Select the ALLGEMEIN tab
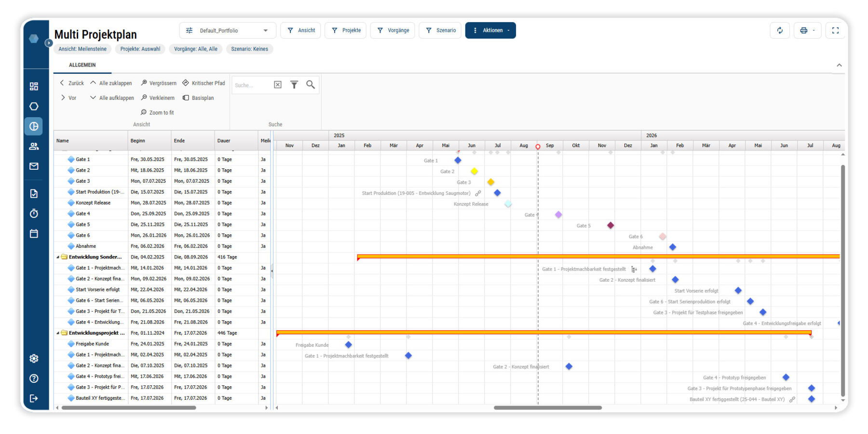The width and height of the screenshot is (868, 434). 82,65
